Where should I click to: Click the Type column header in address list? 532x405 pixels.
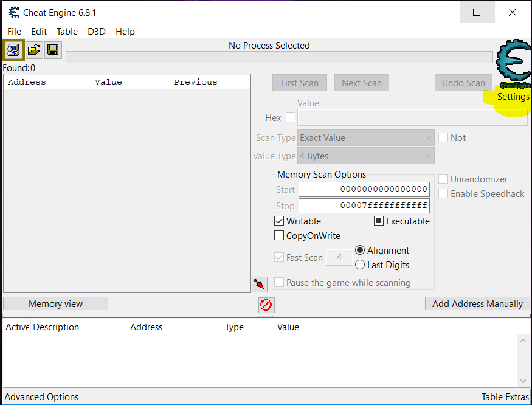tap(249, 327)
